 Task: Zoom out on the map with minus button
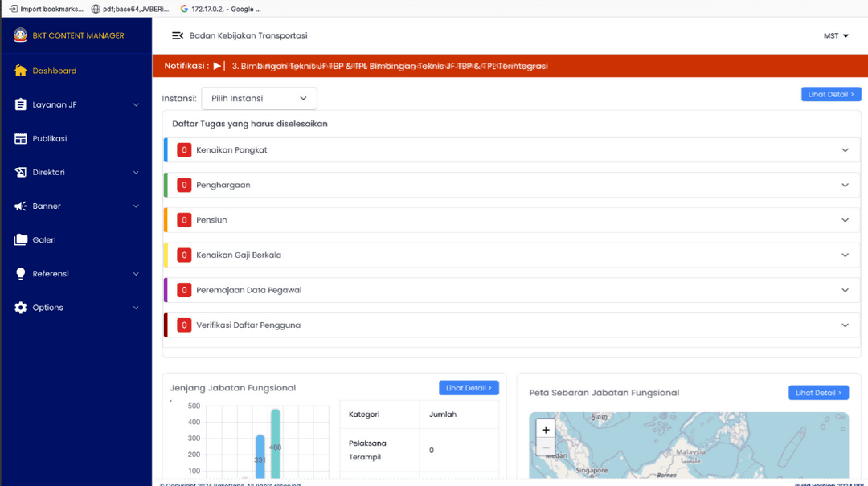pyautogui.click(x=545, y=447)
